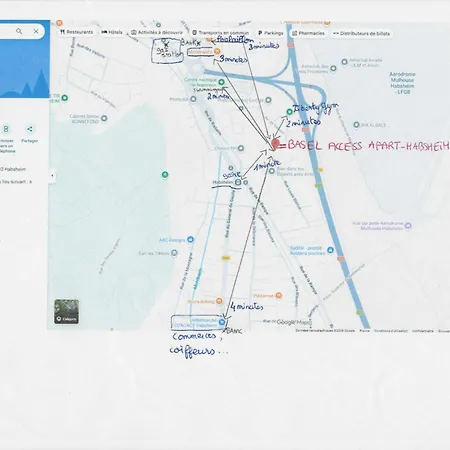Send the place to phone icon
The height and width of the screenshot is (450, 450).
(6, 129)
